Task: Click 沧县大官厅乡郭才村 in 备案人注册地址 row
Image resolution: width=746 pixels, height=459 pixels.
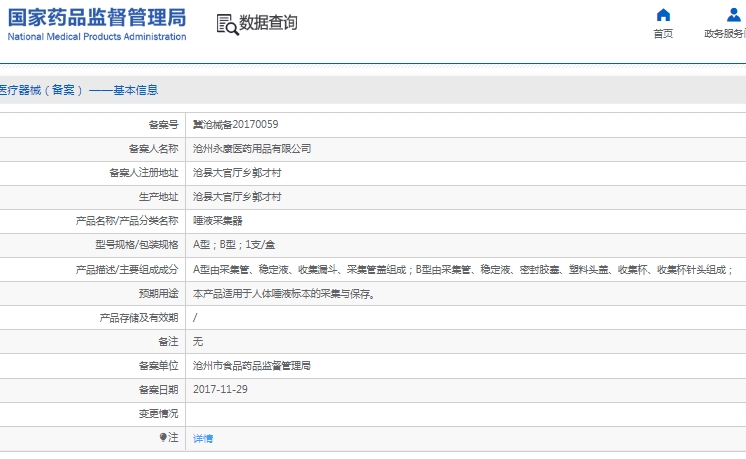Action: 237,173
